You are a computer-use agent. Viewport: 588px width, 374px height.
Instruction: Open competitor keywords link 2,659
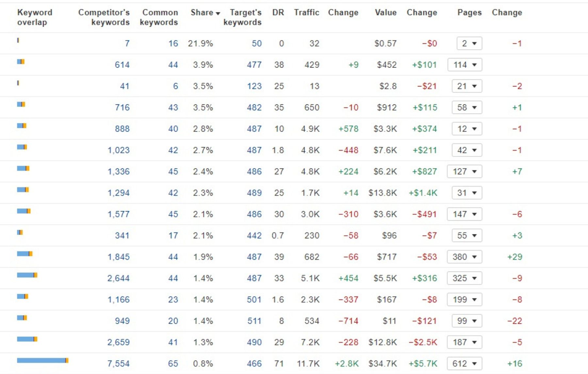[x=118, y=342]
